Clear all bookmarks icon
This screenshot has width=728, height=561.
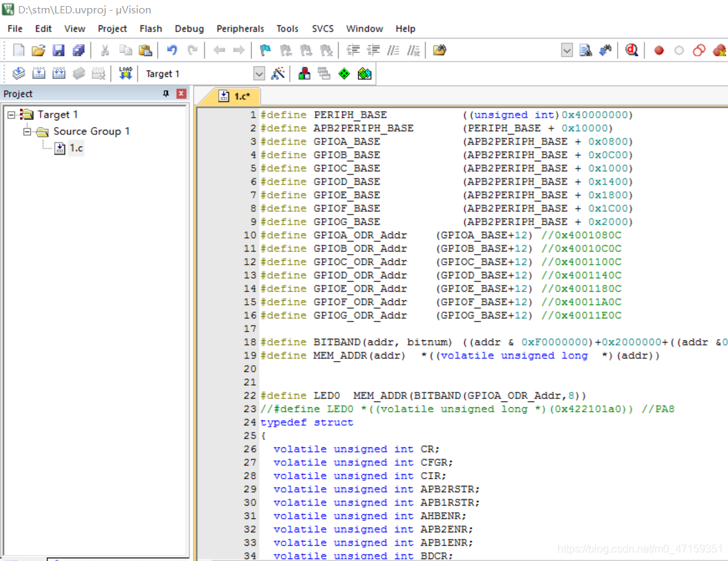tap(327, 50)
